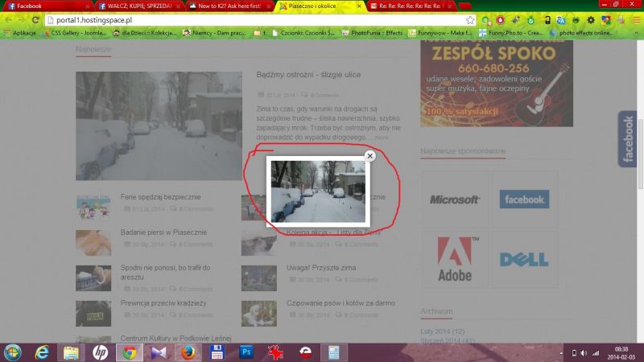Open article Uwaga! Przyszła zima
Viewport: 644px width, 362px height.
(x=321, y=268)
